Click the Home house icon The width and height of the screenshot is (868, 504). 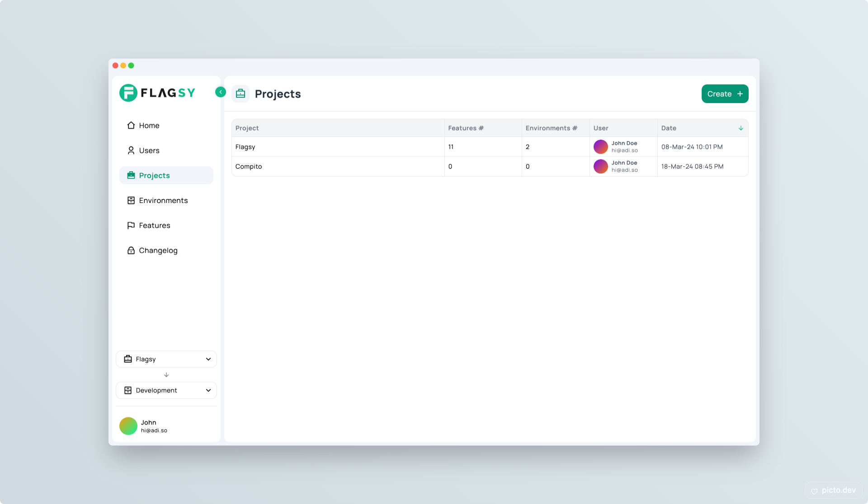coord(131,126)
